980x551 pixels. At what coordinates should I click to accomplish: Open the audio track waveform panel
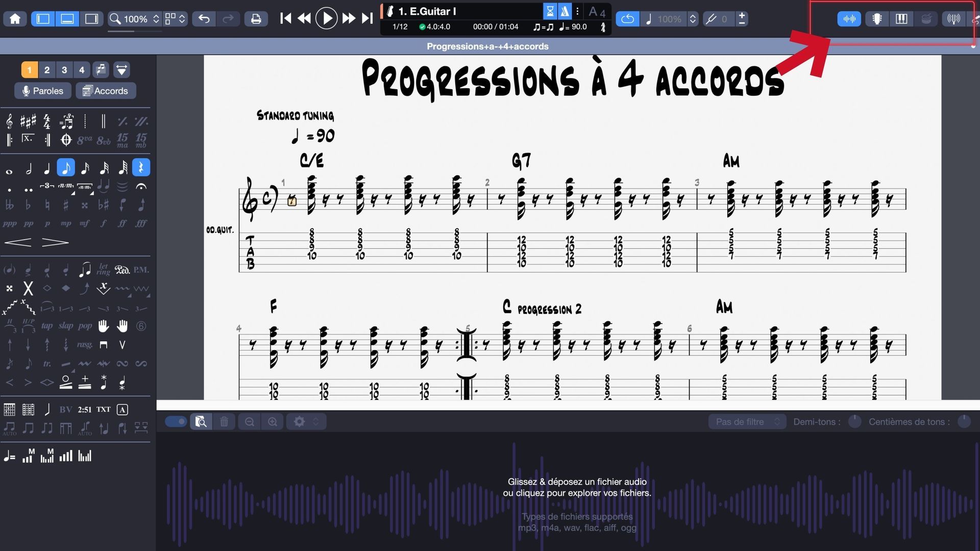[x=849, y=19]
